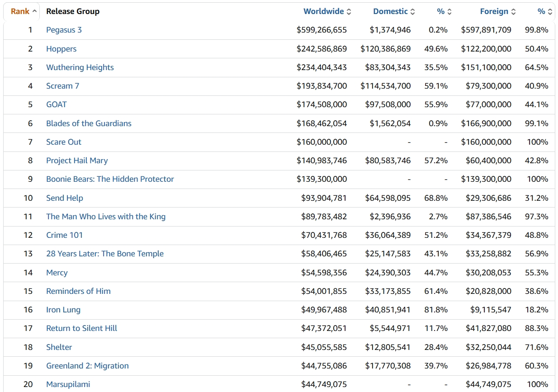Screen dimensions: 558x392
Task: Sort by Foreign percentage column
Action: [541, 11]
